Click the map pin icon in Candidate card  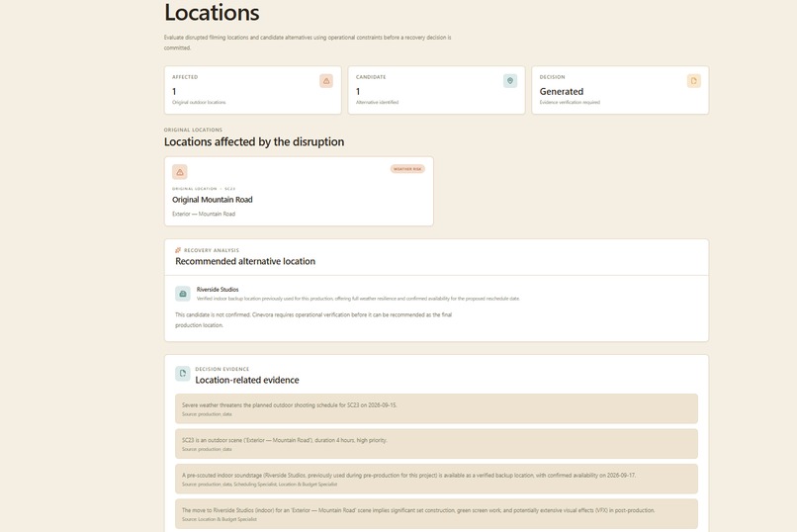click(x=510, y=81)
